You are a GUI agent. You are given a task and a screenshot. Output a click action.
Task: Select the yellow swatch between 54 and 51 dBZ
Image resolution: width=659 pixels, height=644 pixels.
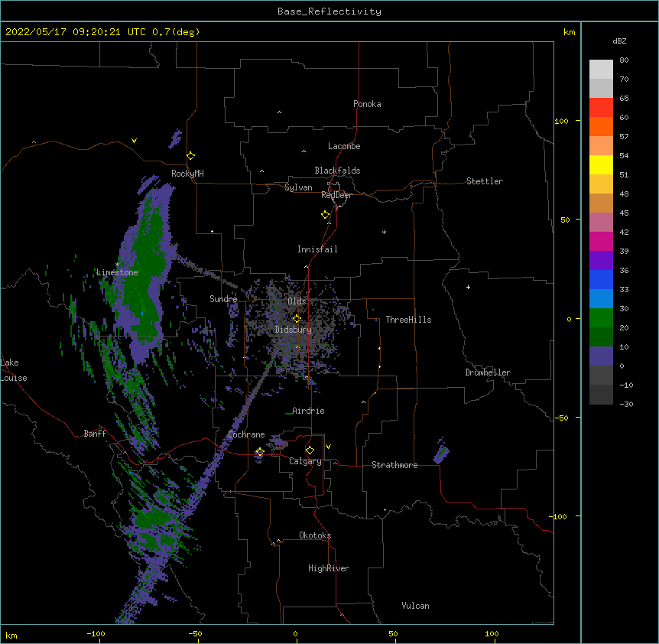pyautogui.click(x=601, y=164)
